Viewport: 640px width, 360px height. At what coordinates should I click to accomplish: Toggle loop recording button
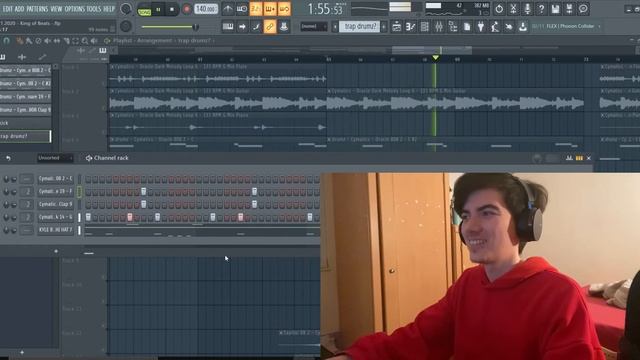pos(284,9)
